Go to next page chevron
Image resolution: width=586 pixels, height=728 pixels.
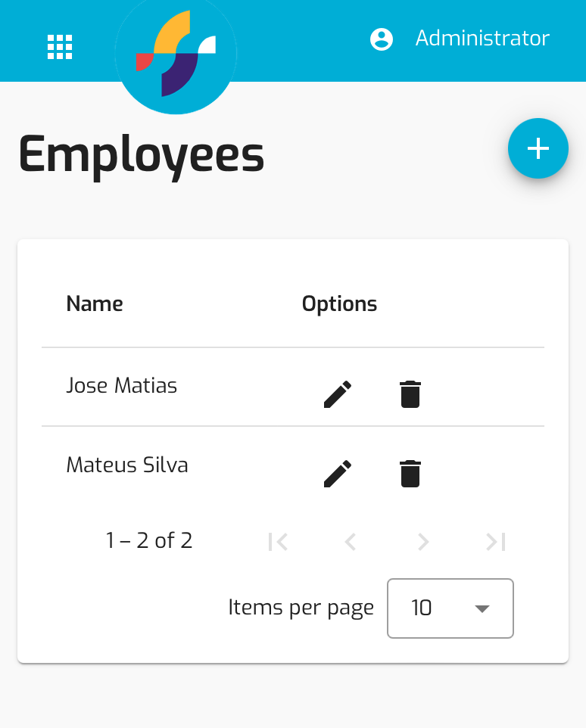423,542
